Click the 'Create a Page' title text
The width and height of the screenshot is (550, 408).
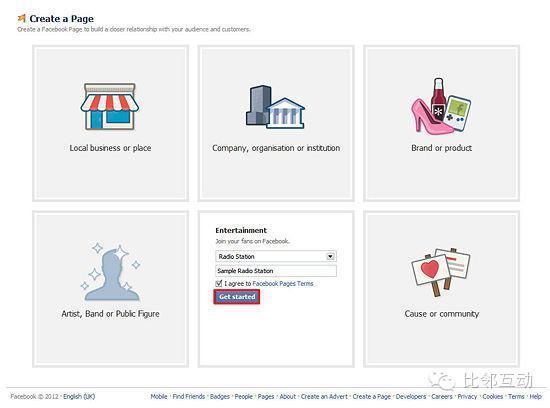click(61, 18)
